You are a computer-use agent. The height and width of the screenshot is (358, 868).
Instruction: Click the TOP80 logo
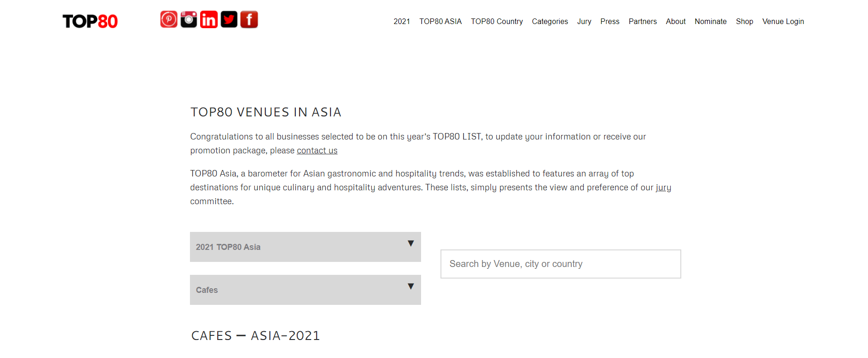(x=90, y=21)
